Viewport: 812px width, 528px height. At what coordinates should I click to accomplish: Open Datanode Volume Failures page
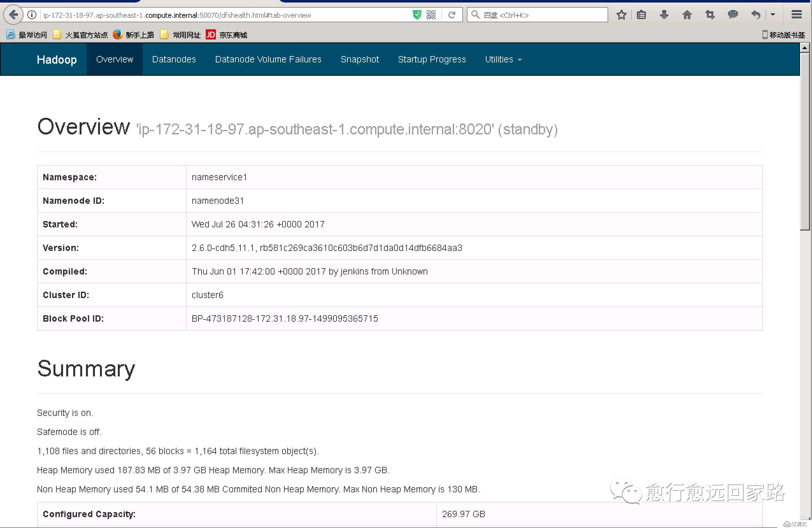(268, 59)
